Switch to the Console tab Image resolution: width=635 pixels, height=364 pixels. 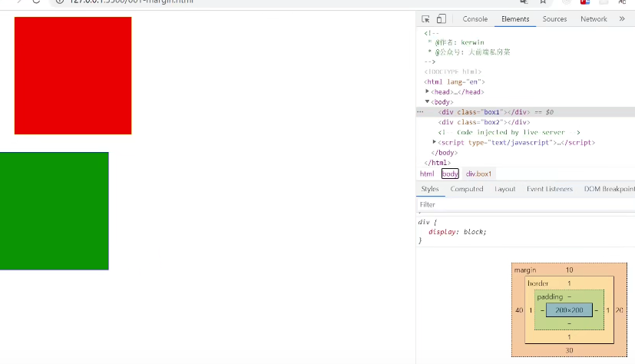pos(475,19)
